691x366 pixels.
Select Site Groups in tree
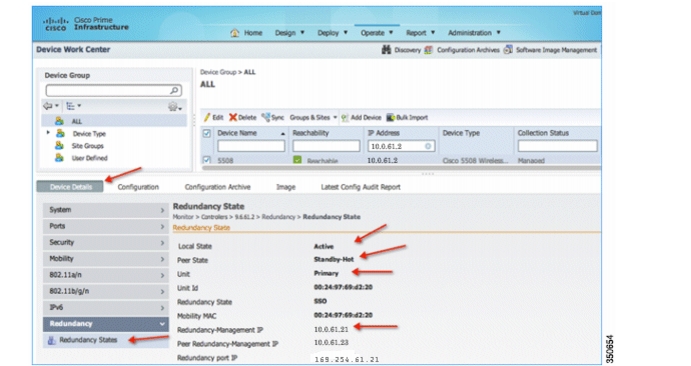(x=88, y=146)
